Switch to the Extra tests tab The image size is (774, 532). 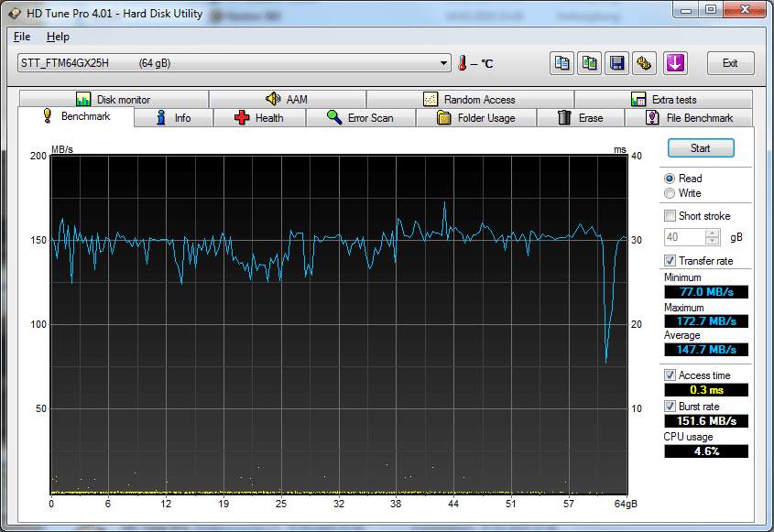pos(664,99)
